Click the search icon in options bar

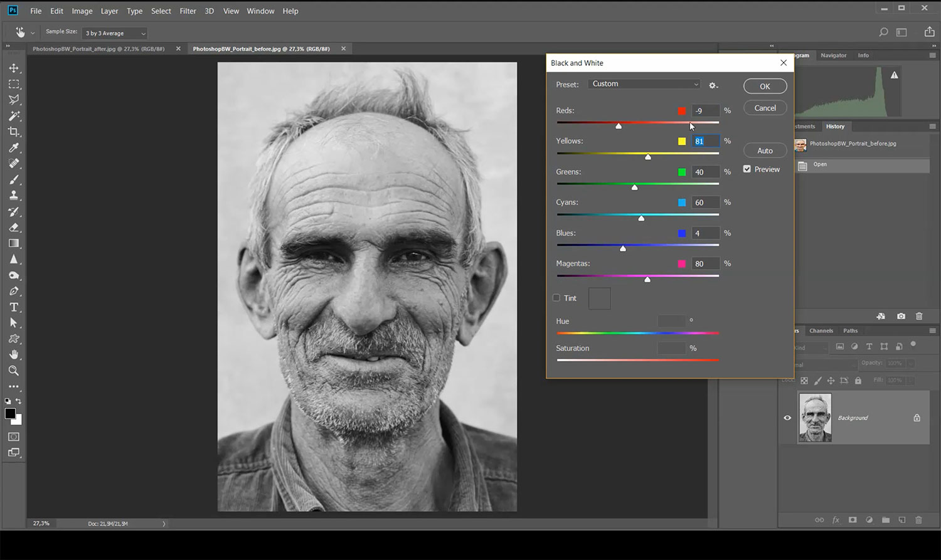point(883,32)
